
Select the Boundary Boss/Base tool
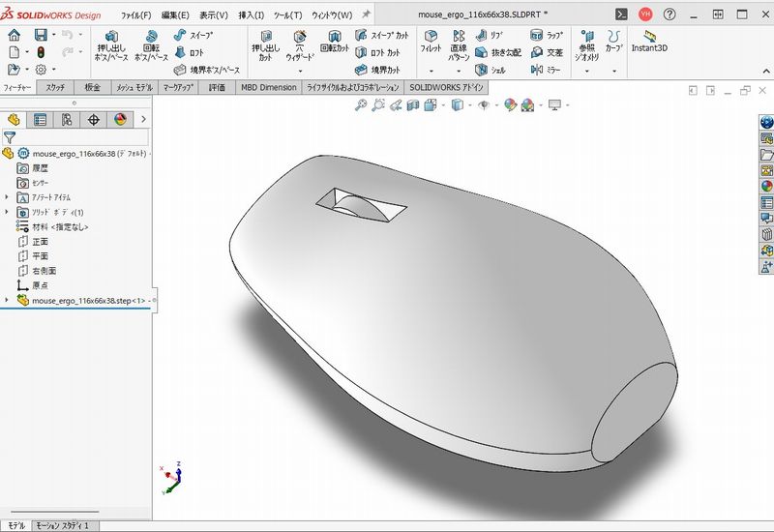coord(207,70)
